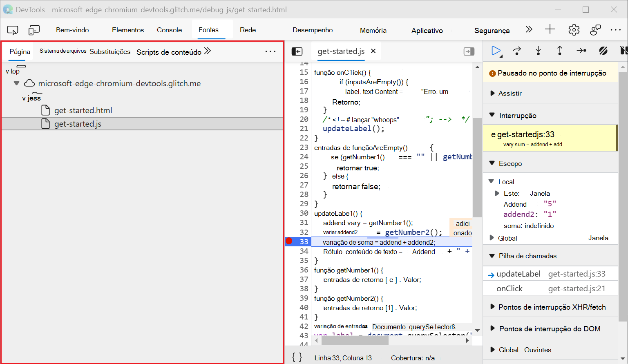
Task: Open the Aplicativo tab
Action: [427, 30]
